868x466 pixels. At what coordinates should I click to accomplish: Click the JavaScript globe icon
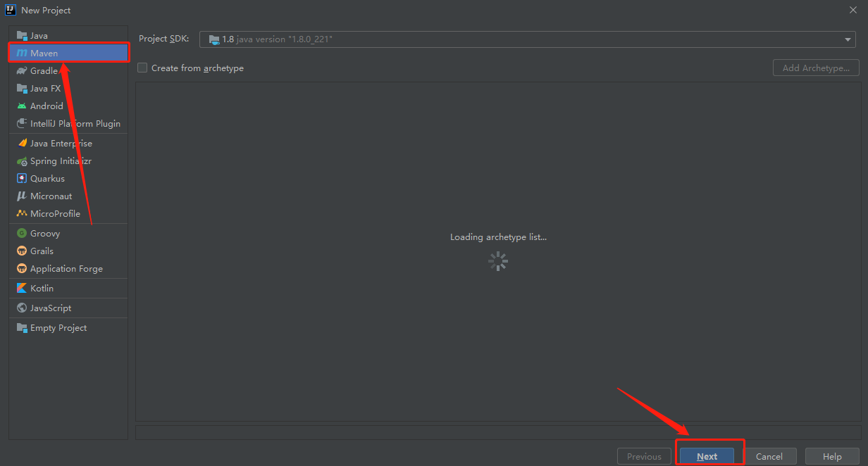click(22, 308)
